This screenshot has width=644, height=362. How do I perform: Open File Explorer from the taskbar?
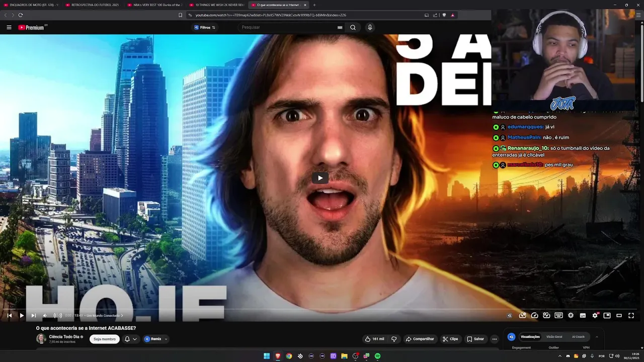[x=344, y=356]
